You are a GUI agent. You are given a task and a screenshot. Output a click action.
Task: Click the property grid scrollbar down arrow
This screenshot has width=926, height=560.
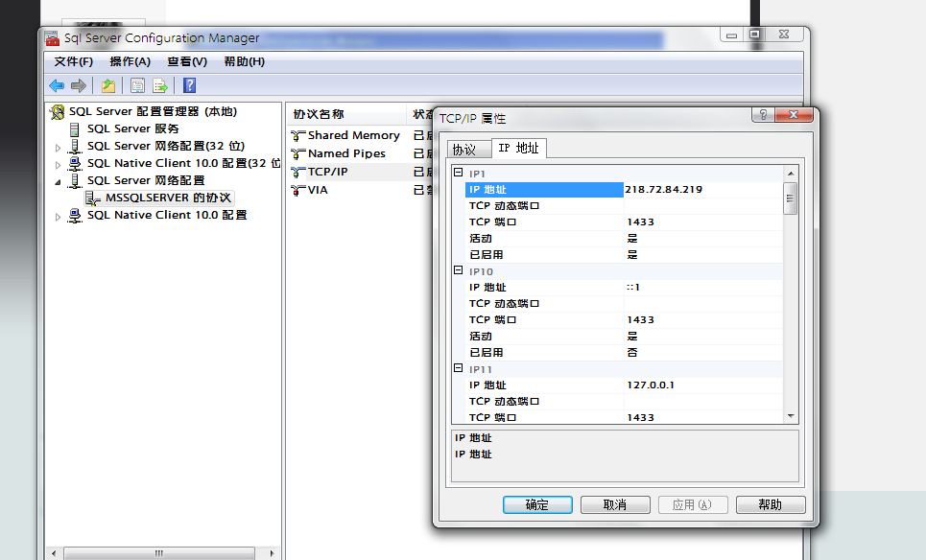click(x=791, y=416)
